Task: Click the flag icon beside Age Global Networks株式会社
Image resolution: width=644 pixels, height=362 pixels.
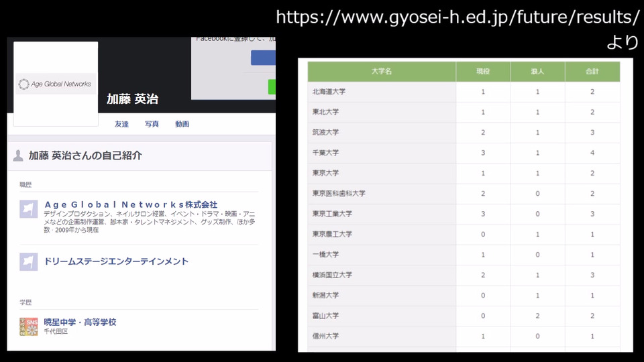Action: tap(29, 209)
